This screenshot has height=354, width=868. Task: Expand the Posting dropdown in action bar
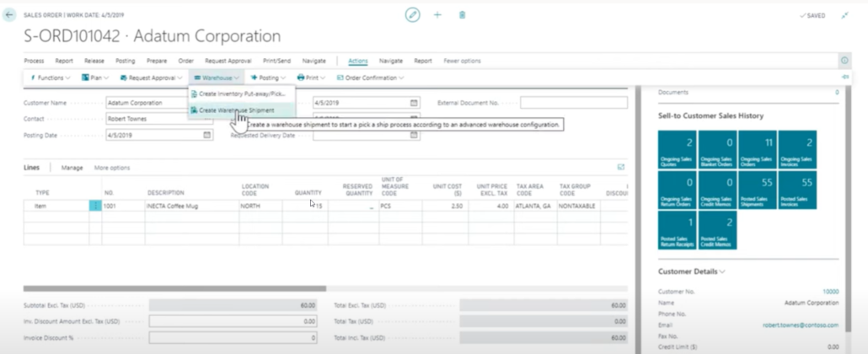[268, 78]
